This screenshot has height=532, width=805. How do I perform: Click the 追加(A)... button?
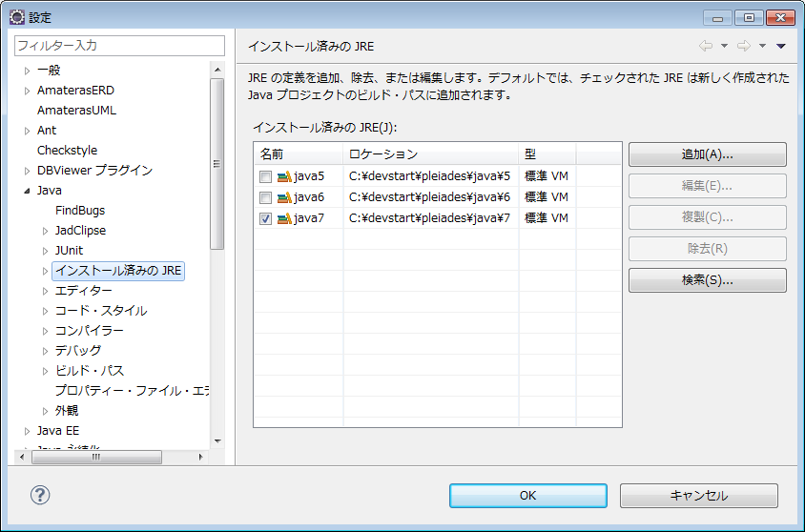(x=708, y=154)
